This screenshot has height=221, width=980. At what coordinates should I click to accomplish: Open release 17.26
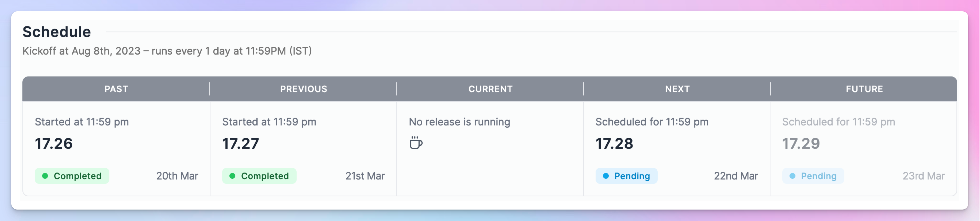[x=54, y=143]
